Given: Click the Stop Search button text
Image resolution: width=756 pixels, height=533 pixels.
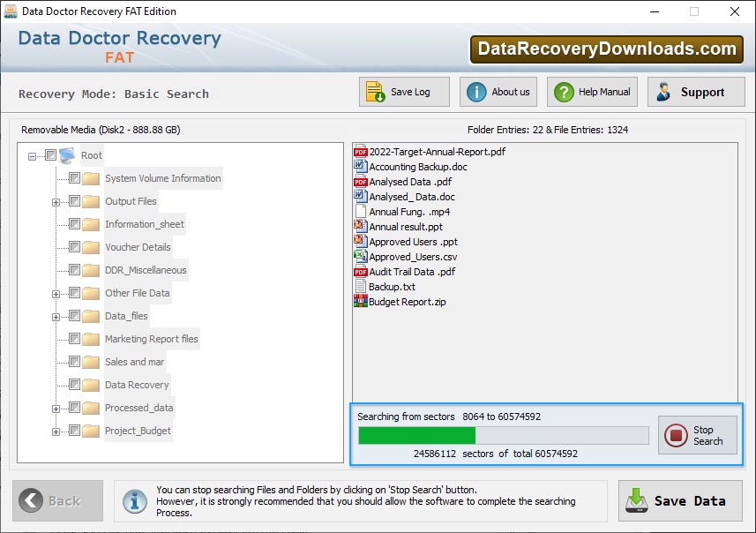Looking at the screenshot, I should pos(707,435).
